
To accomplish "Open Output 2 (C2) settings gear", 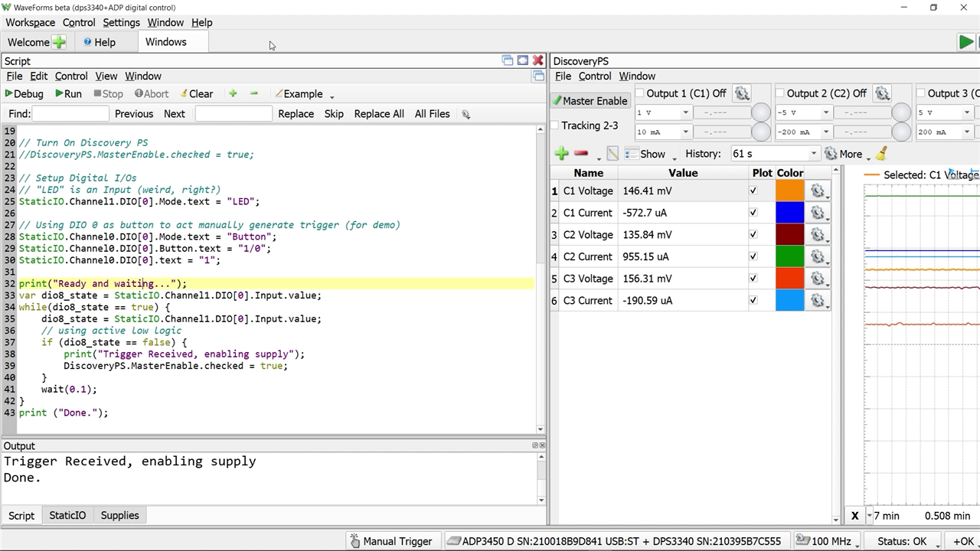I will 882,93.
